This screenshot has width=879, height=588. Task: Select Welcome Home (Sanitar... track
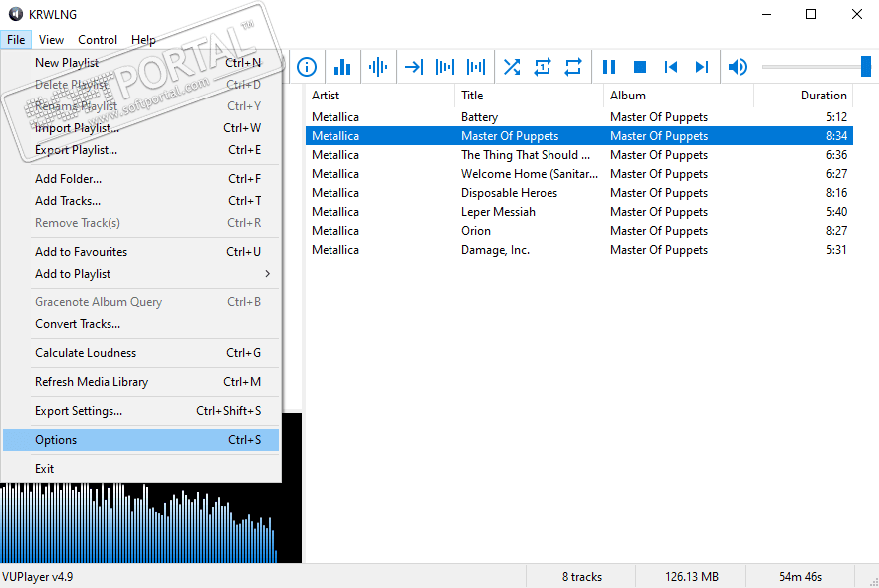click(579, 174)
